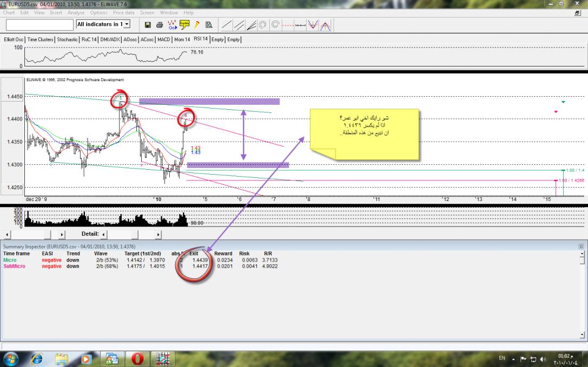
Task: Select the Elliott Osc tab
Action: click(x=14, y=39)
